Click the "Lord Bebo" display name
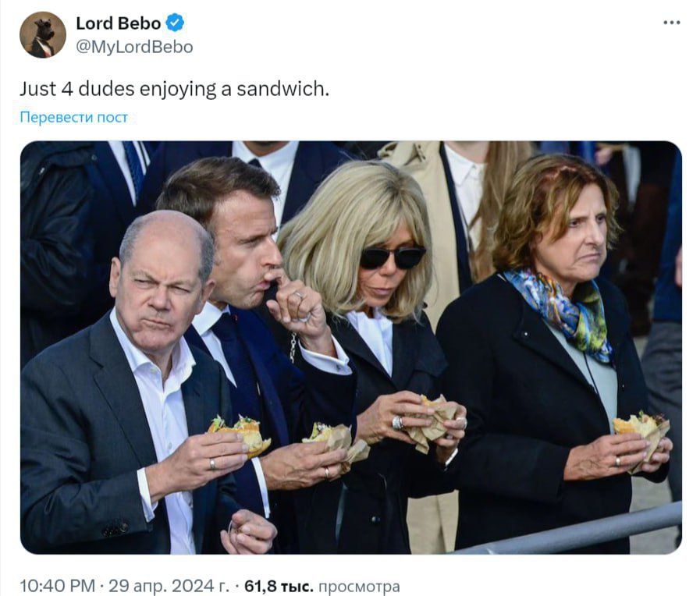Image resolution: width=700 pixels, height=596 pixels. 117,23
